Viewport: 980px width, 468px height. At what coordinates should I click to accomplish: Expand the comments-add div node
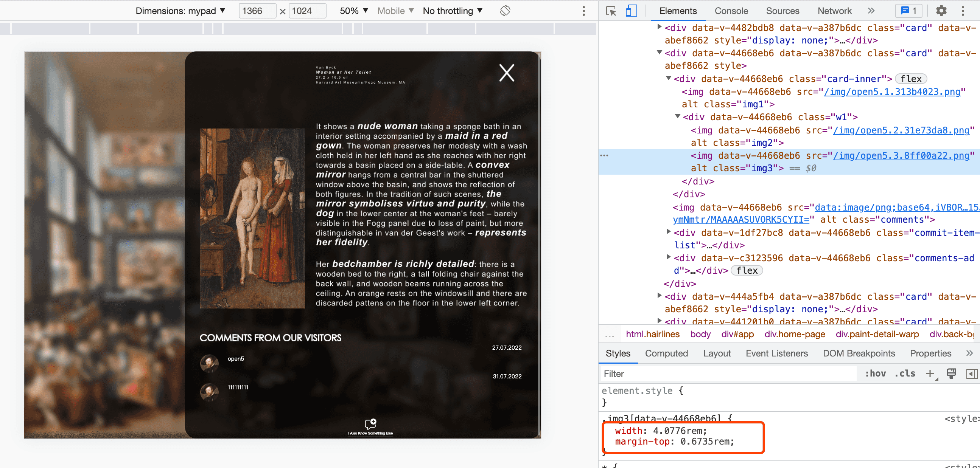tap(669, 257)
